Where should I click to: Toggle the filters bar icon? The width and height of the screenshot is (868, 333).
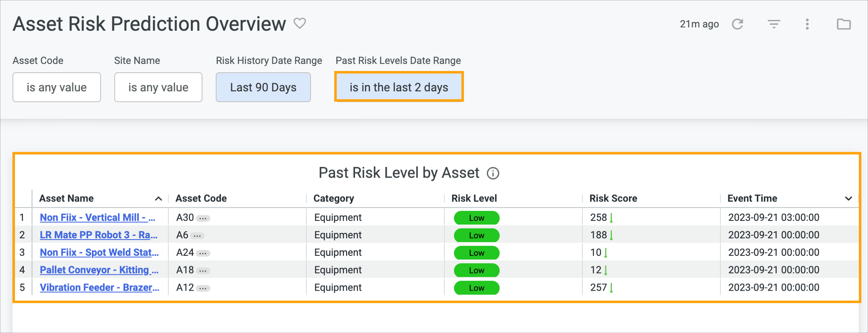(774, 24)
